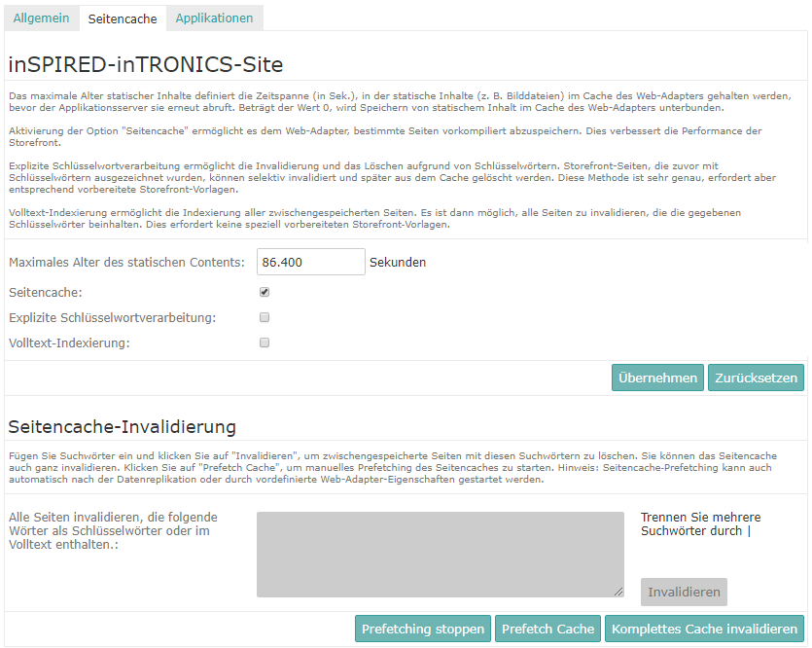Click the grayed-out Invalidieren button
Image resolution: width=812 pixels, height=648 pixels.
pos(684,592)
